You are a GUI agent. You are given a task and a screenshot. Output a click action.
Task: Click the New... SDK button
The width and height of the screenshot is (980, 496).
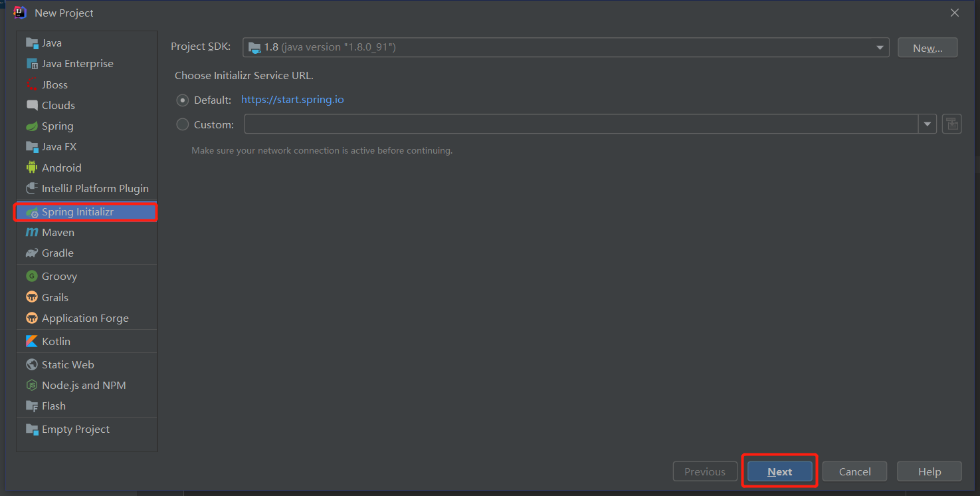tap(928, 47)
